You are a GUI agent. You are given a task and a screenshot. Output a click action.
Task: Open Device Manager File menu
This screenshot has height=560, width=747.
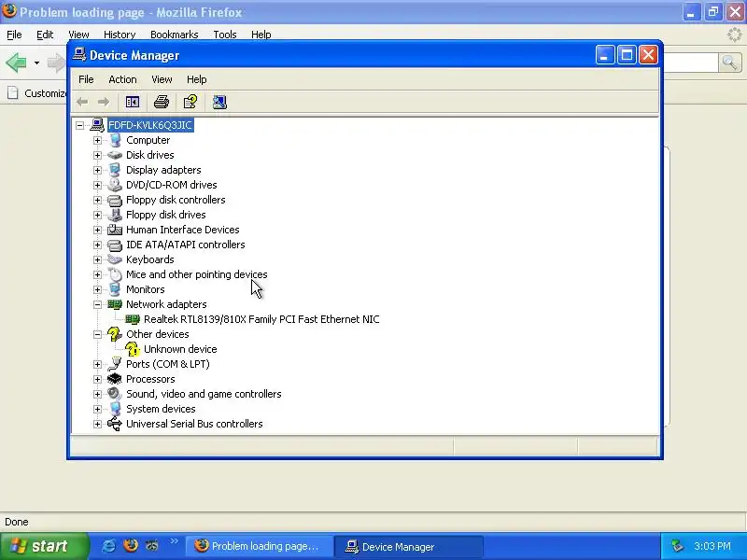86,79
